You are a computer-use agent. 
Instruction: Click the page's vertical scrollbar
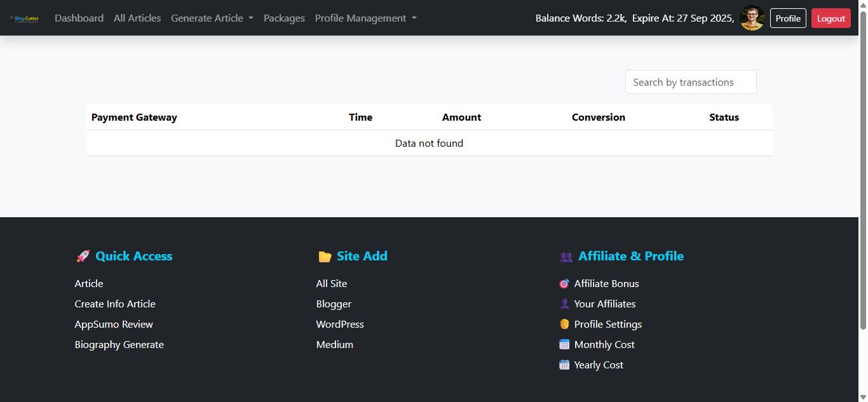(863, 191)
